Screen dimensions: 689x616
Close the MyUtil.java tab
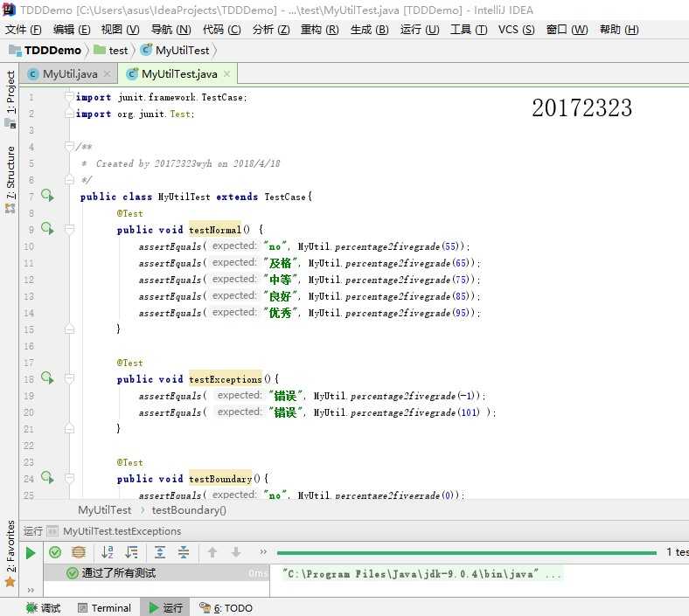108,74
